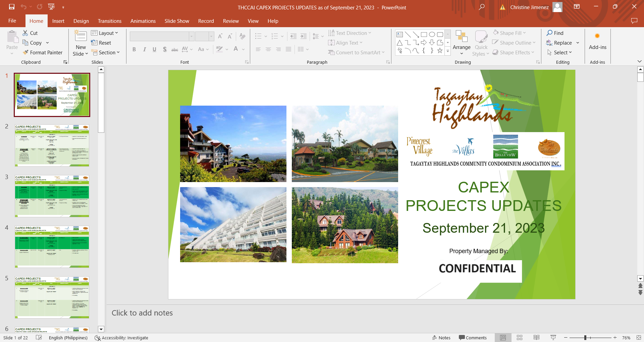Select the rectangle shape from the shapes gallery

pos(424,34)
